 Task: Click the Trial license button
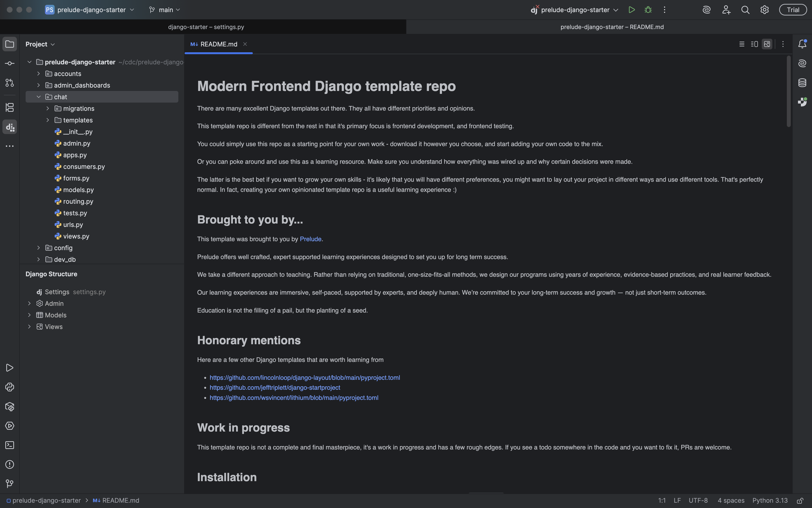click(x=793, y=10)
